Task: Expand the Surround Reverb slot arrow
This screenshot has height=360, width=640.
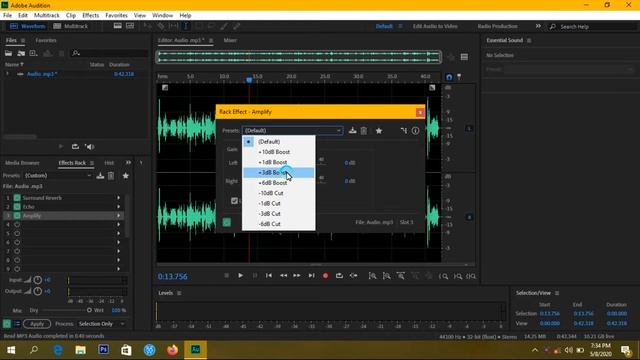Action: click(x=119, y=198)
